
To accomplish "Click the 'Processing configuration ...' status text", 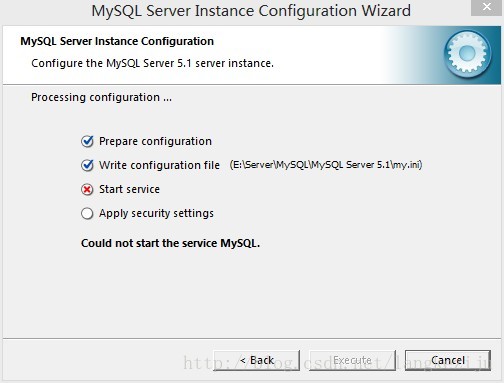I will click(101, 97).
